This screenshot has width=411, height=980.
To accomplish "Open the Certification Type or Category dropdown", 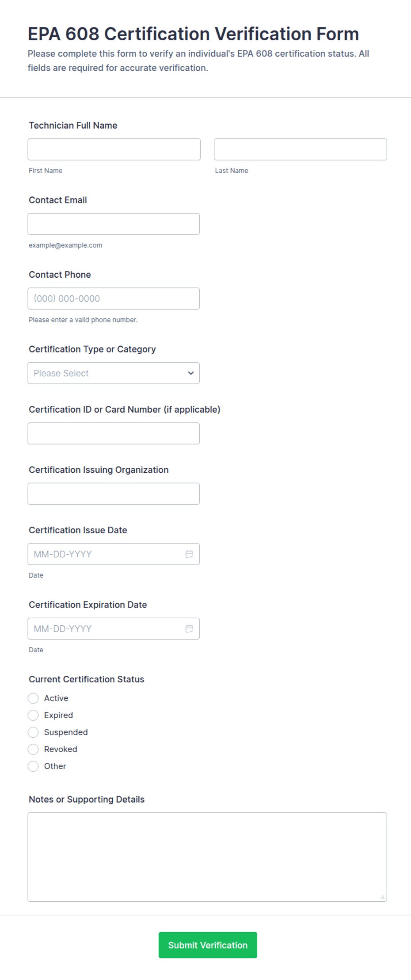I will click(114, 373).
